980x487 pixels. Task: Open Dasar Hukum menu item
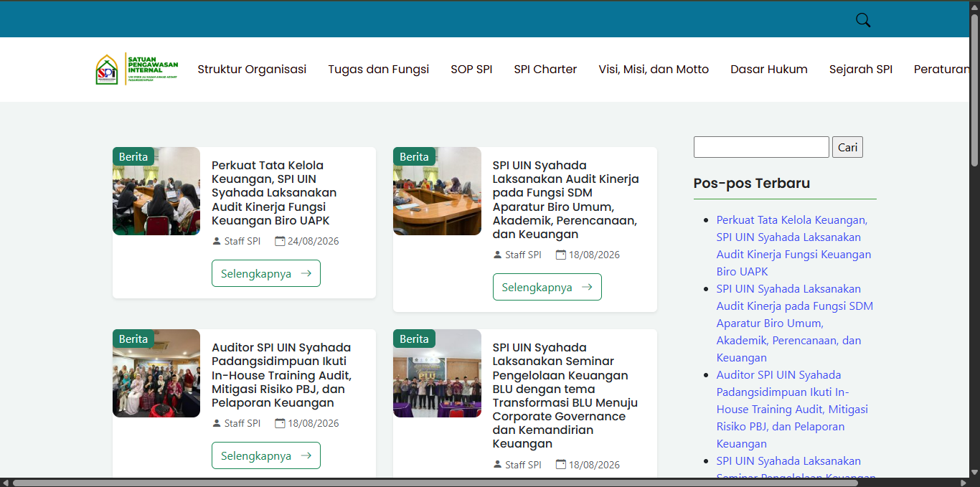[769, 70]
